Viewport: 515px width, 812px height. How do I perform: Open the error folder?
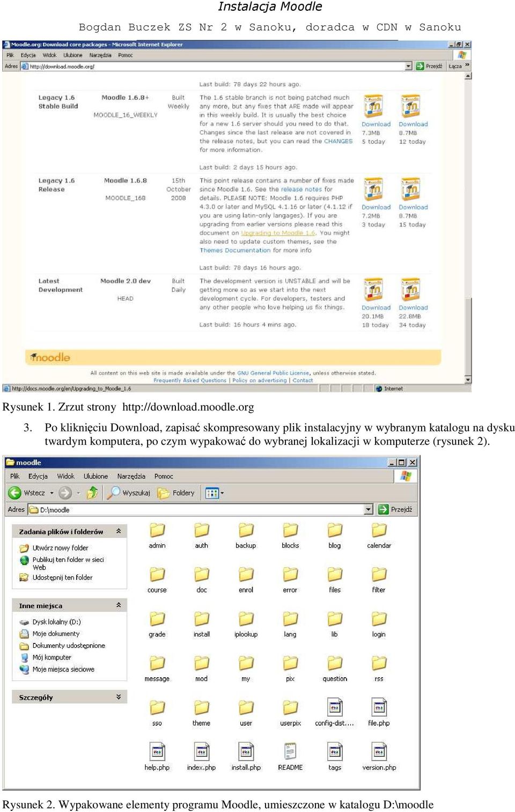coord(290,580)
